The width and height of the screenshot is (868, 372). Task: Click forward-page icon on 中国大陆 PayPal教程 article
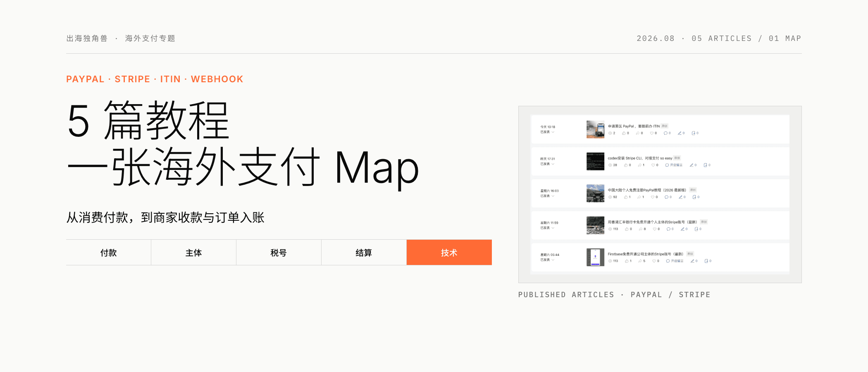694,197
